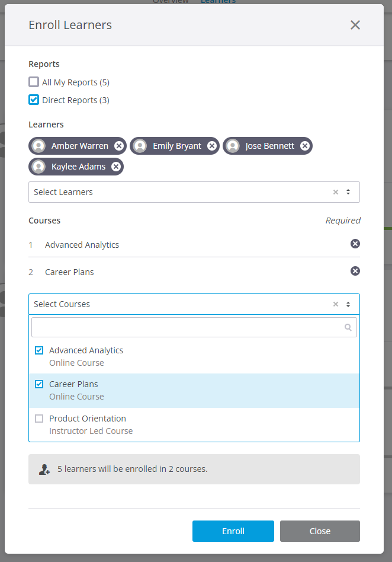Uncheck Advanced Analytics in dropdown list

(39, 350)
